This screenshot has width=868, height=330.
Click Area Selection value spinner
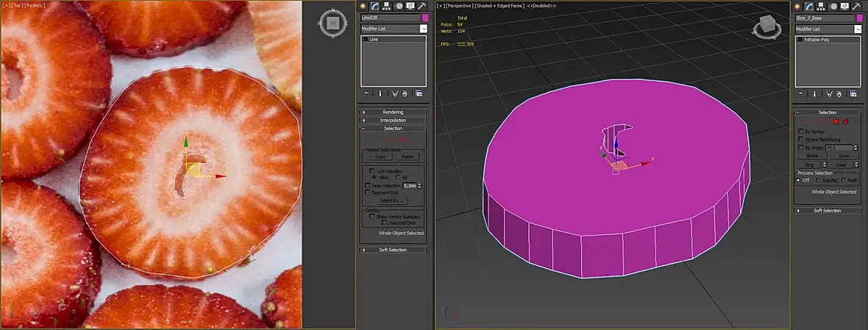[x=419, y=186]
